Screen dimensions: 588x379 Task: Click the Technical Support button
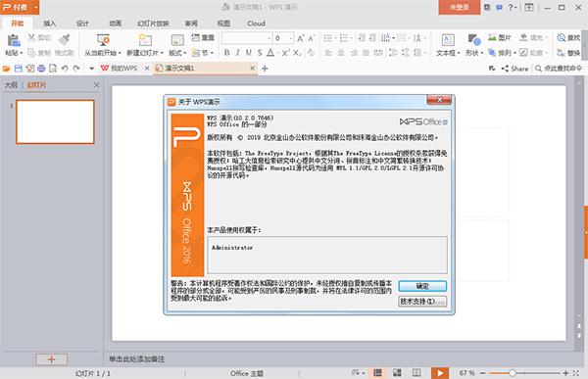coord(422,301)
